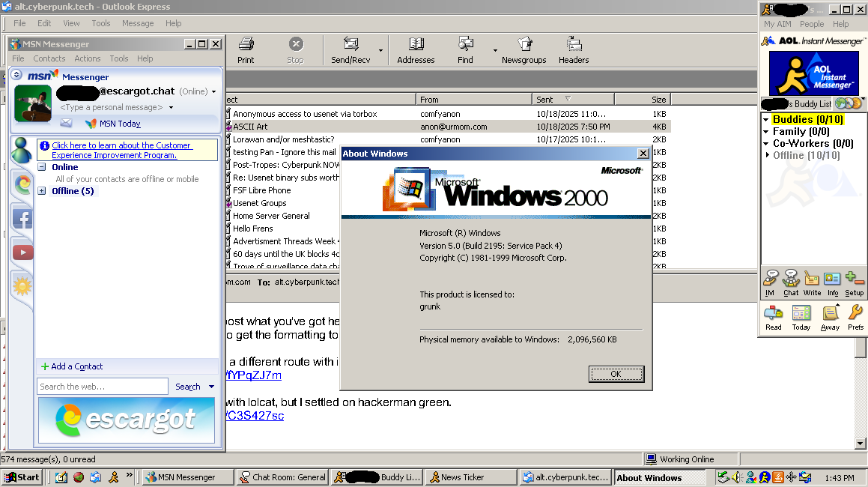Click the AIM IM button icon
Screen dimensions: 868x487
click(770, 278)
